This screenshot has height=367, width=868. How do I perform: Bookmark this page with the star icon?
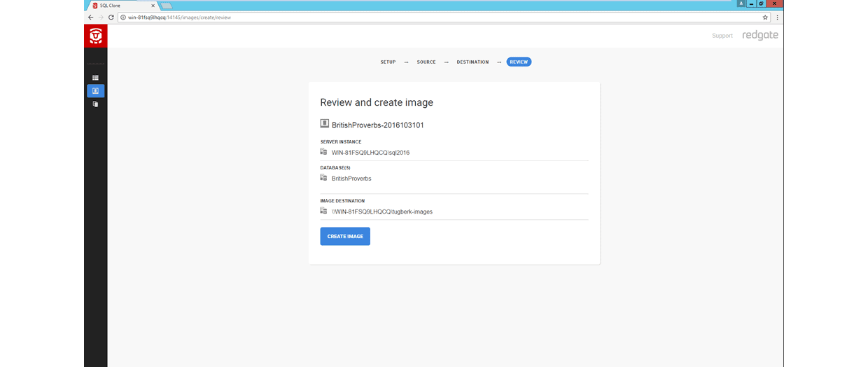tap(765, 17)
